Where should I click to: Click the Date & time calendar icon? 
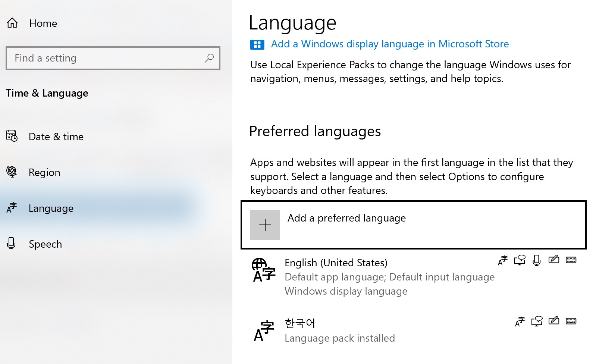pos(12,136)
